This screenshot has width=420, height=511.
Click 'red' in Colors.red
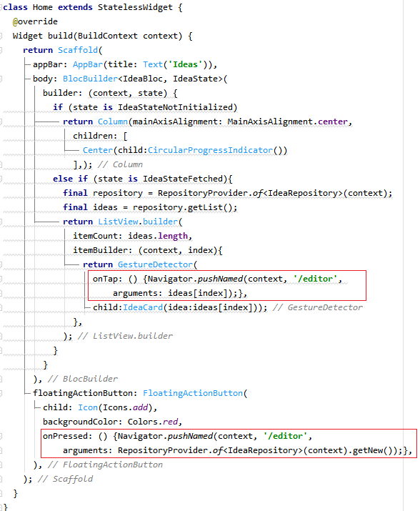pyautogui.click(x=170, y=422)
